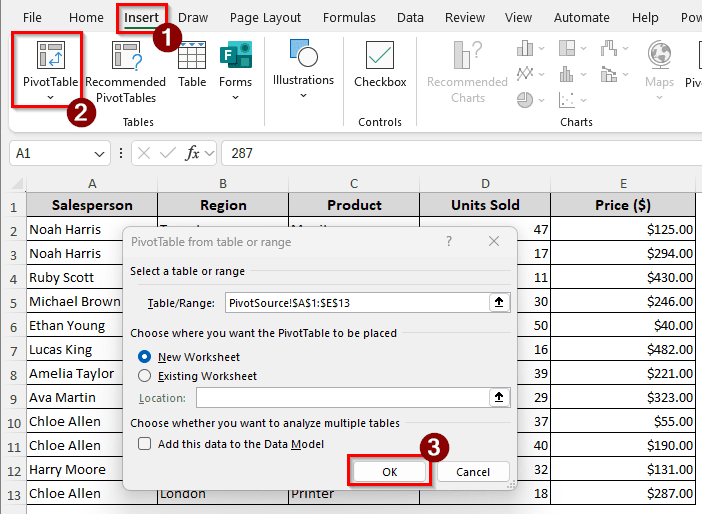
Task: Click the pie or doughnut chart icon
Action: point(525,99)
